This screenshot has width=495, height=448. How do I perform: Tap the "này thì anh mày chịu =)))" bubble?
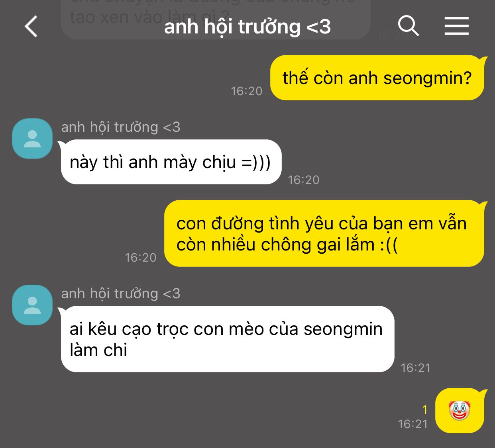coord(170,162)
